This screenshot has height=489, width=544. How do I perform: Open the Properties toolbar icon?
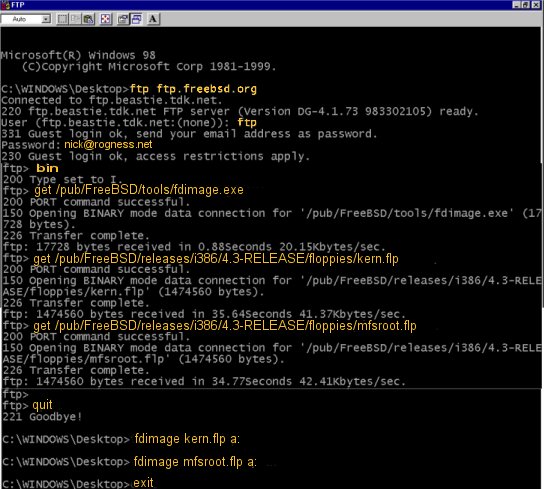coord(122,19)
